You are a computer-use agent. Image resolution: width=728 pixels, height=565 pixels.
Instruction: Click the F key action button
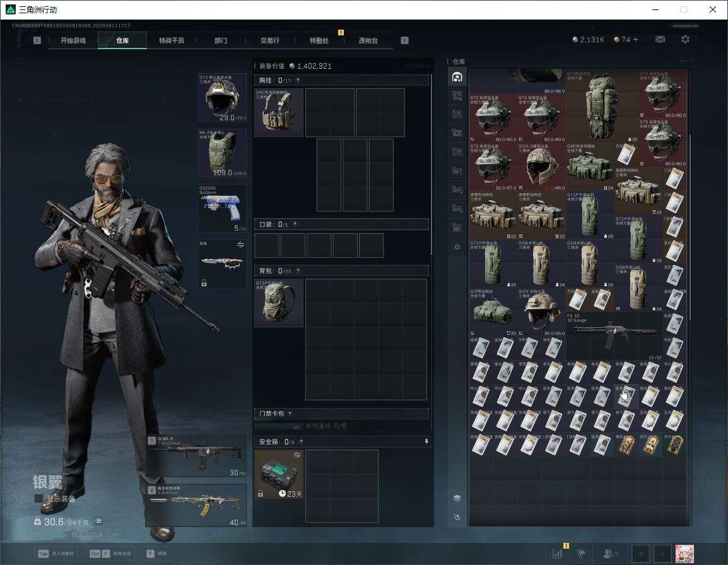pos(157,554)
